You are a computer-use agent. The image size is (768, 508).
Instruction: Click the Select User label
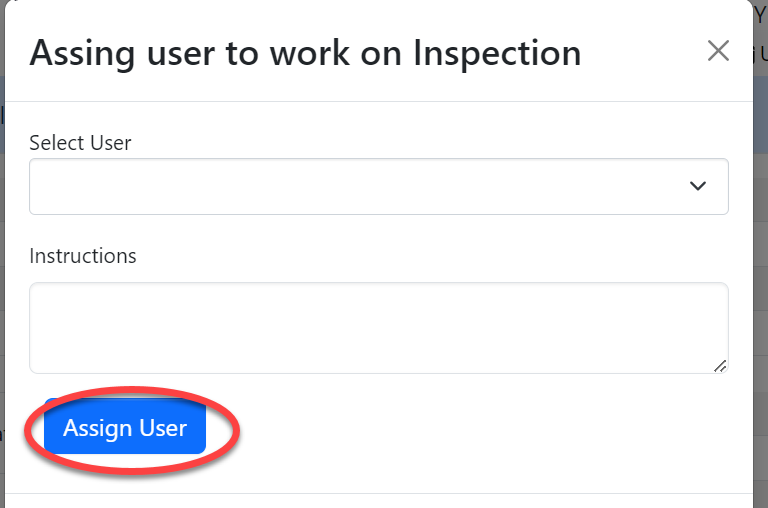pyautogui.click(x=80, y=143)
